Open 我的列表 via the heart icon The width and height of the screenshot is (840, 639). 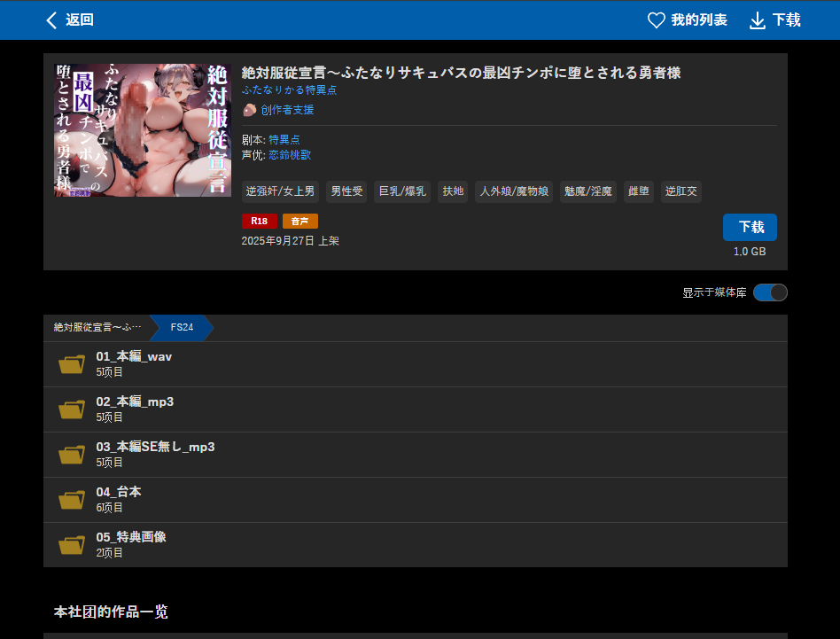pos(655,19)
